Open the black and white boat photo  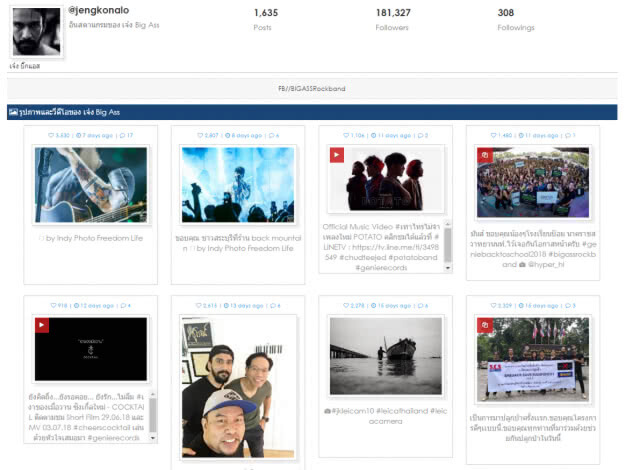coord(386,356)
